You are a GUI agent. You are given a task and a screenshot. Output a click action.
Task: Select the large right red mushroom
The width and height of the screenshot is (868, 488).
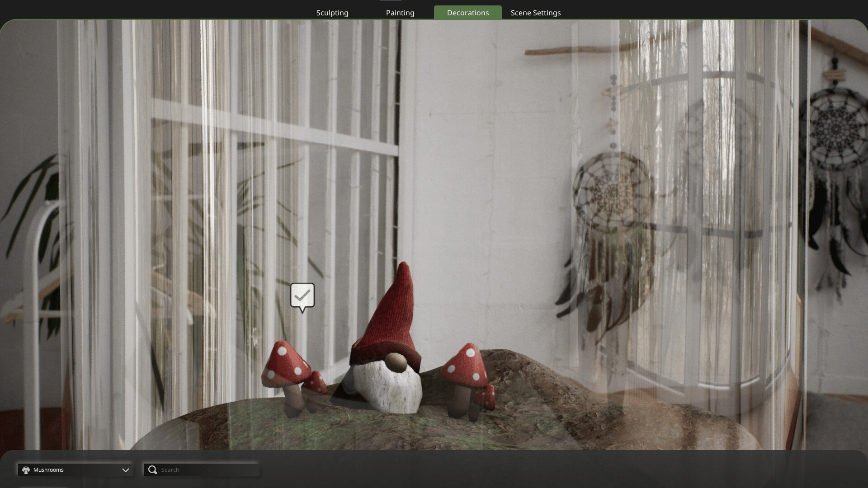(465, 366)
